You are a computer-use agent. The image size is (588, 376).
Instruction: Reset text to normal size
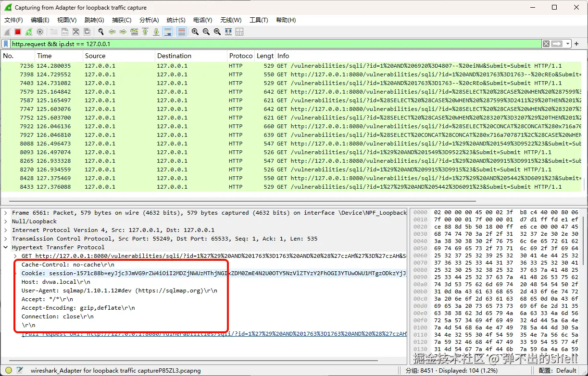click(217, 32)
